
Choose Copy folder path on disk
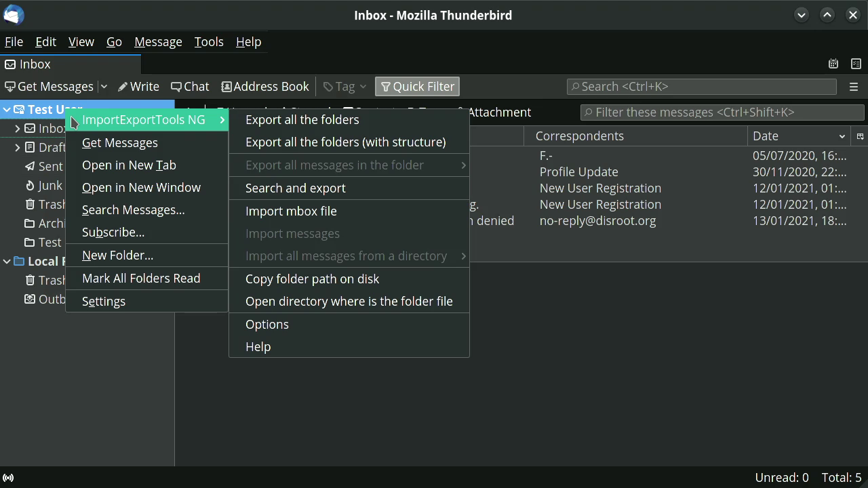point(349,279)
